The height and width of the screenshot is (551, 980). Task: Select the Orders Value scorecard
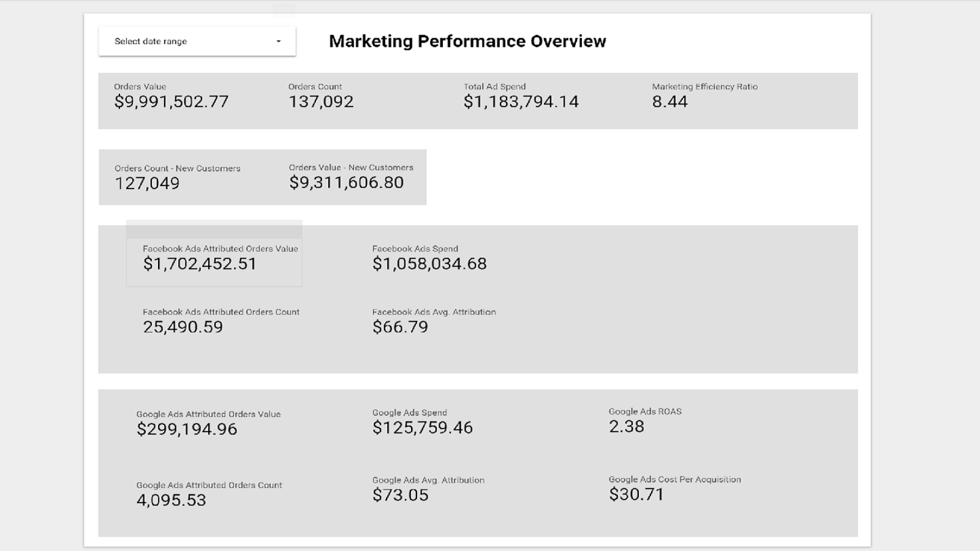(171, 97)
